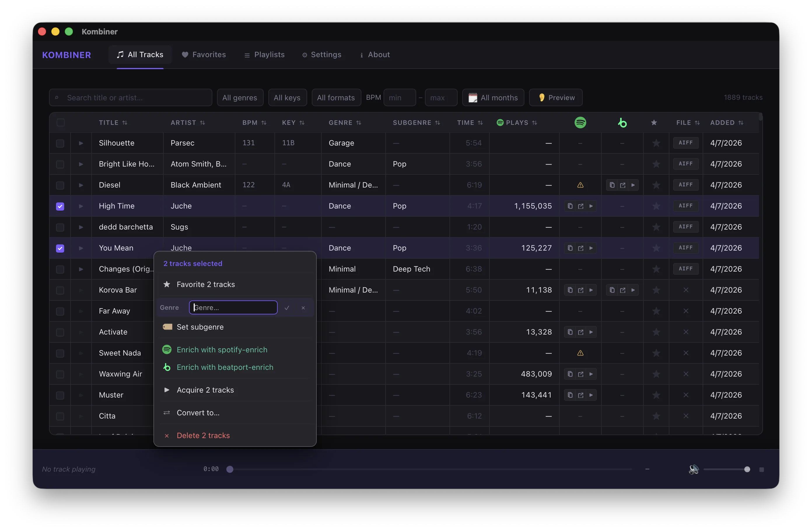Click the AIFF badge on Silhouette row
Viewport: 812px width, 532px height.
[685, 143]
